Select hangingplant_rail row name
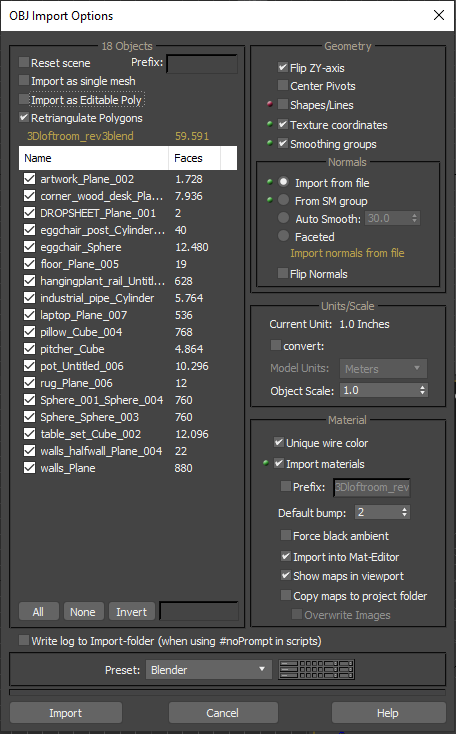Screen dimensions: 456x734 [102, 281]
